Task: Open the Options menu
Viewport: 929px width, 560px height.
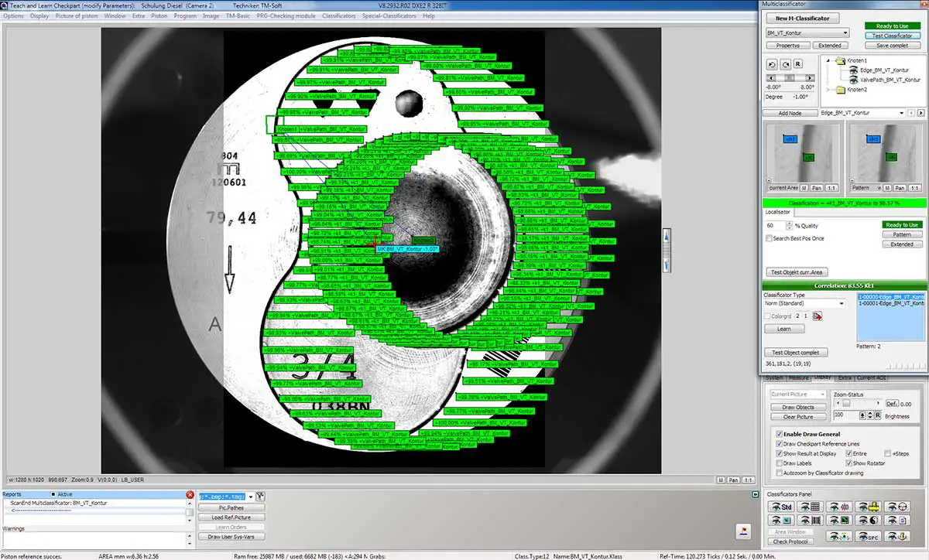Action: pyautogui.click(x=13, y=15)
